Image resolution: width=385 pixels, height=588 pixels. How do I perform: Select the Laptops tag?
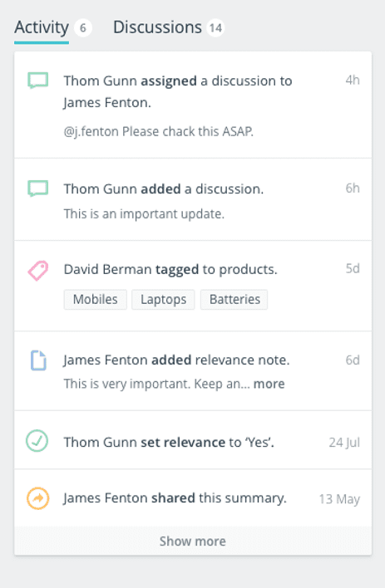click(x=163, y=299)
